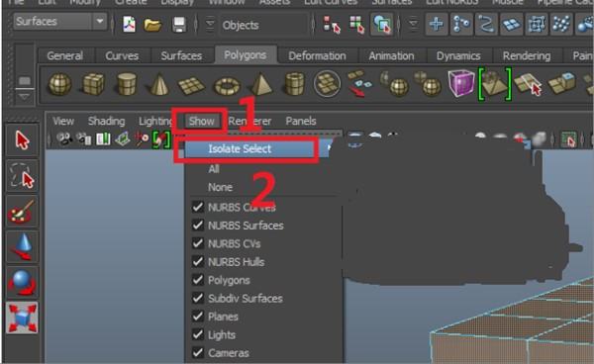Disable Lights in the Show menu
Screen dimensions: 594x364
[x=197, y=334]
